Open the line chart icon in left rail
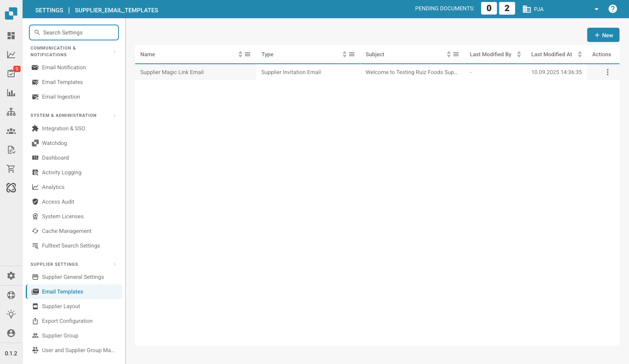 tap(11, 55)
